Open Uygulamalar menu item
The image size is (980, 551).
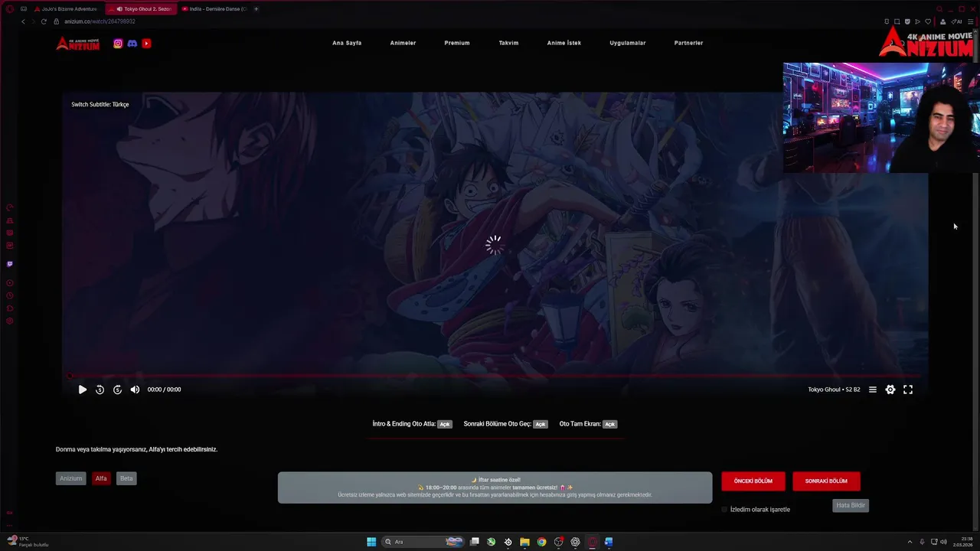pos(628,43)
